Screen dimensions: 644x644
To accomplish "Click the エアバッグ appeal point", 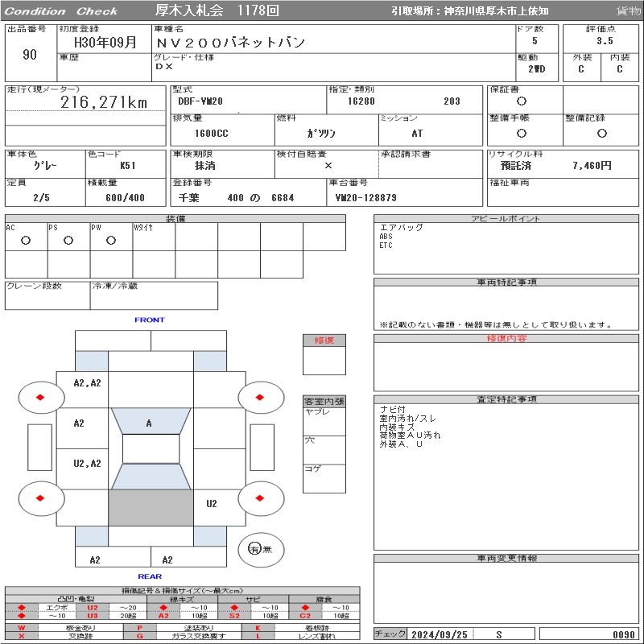I will pyautogui.click(x=401, y=227).
